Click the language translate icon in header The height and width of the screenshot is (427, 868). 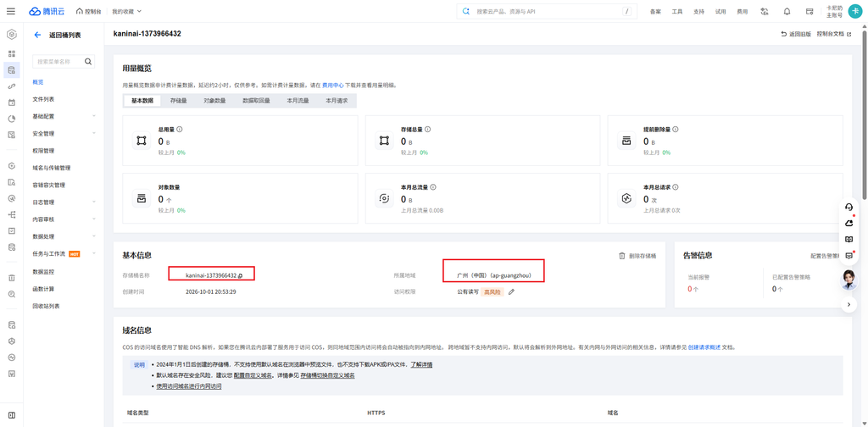765,11
